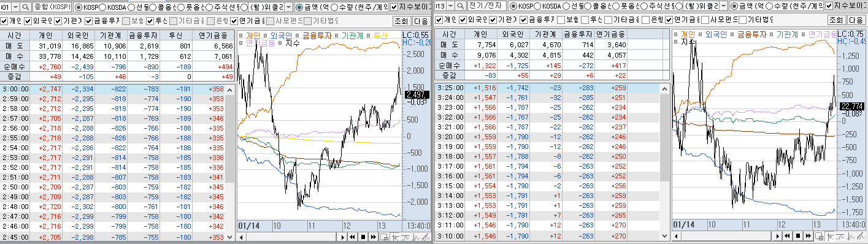Viewport: 868px width, 244px height.
Task: Select 2:50:00 row in 종합(KOSPI) table
Action: (112, 187)
